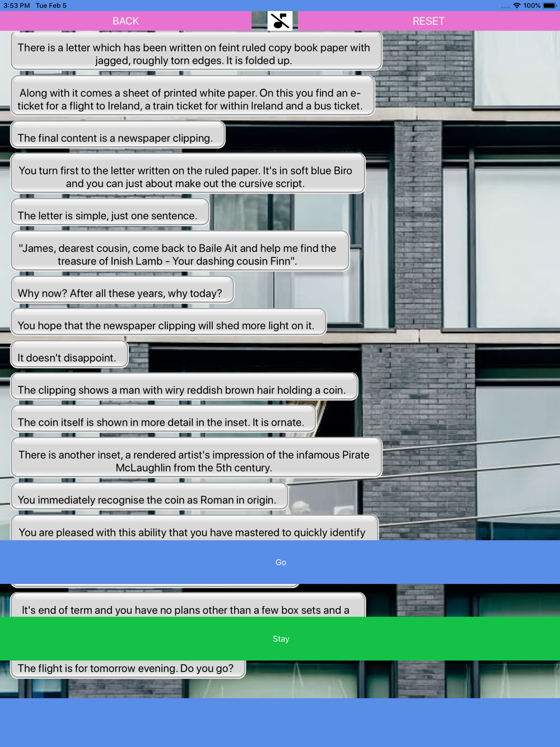This screenshot has width=560, height=747.
Task: Tap the 100% battery percentage
Action: (532, 6)
